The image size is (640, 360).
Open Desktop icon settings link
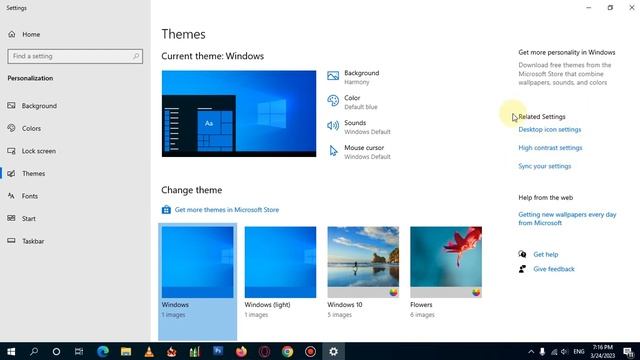click(550, 129)
